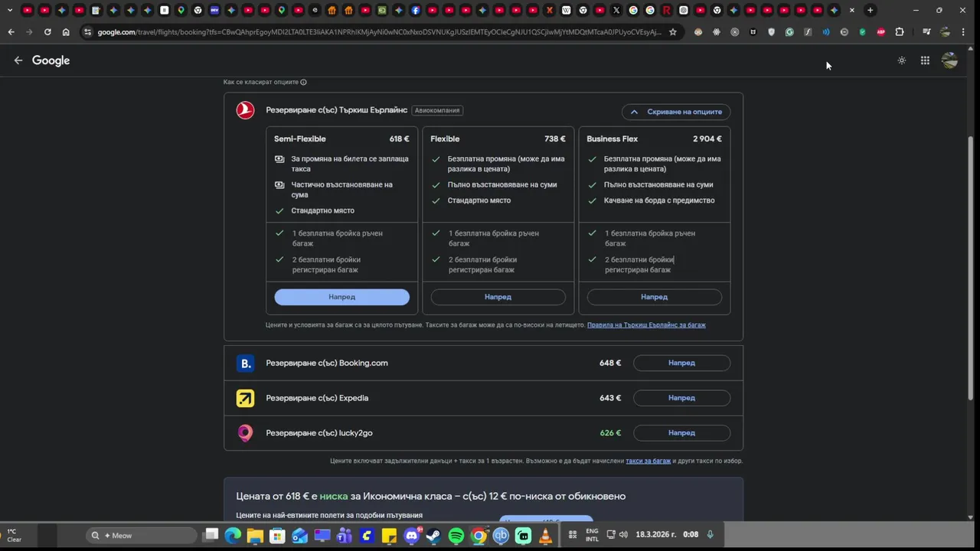Switch to the red R icon tab

click(x=667, y=10)
